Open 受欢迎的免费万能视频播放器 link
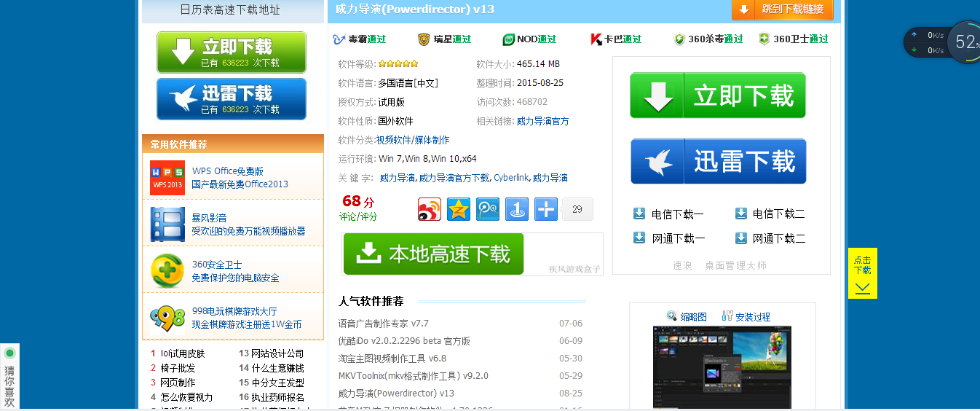Viewport: 980px width, 411px height. click(248, 231)
